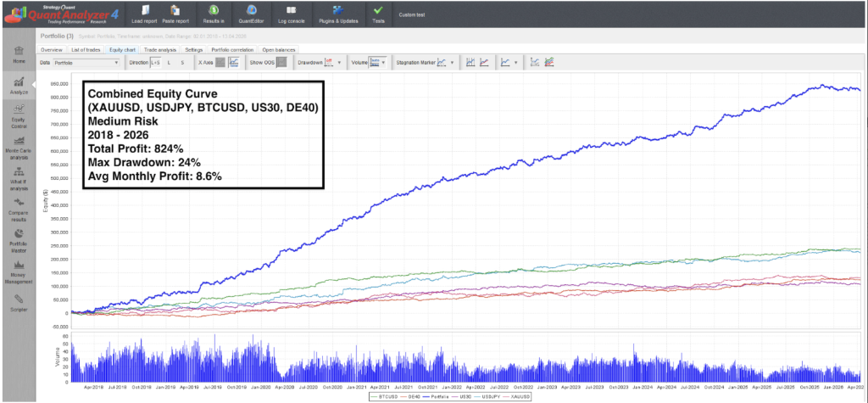This screenshot has width=868, height=403.
Task: Set Direction to L only
Action: point(169,63)
